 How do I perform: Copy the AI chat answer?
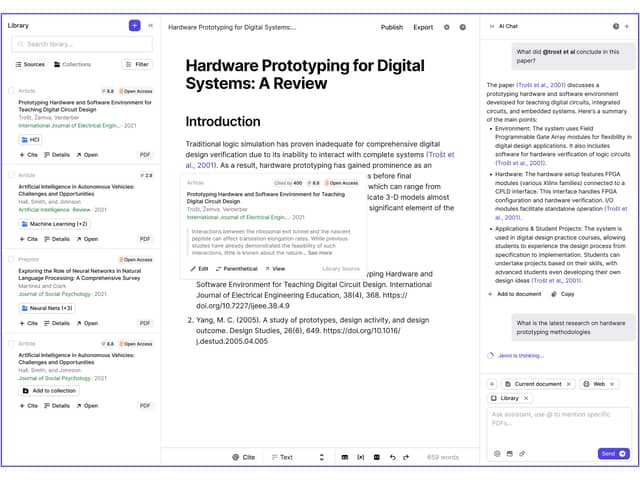pos(562,294)
